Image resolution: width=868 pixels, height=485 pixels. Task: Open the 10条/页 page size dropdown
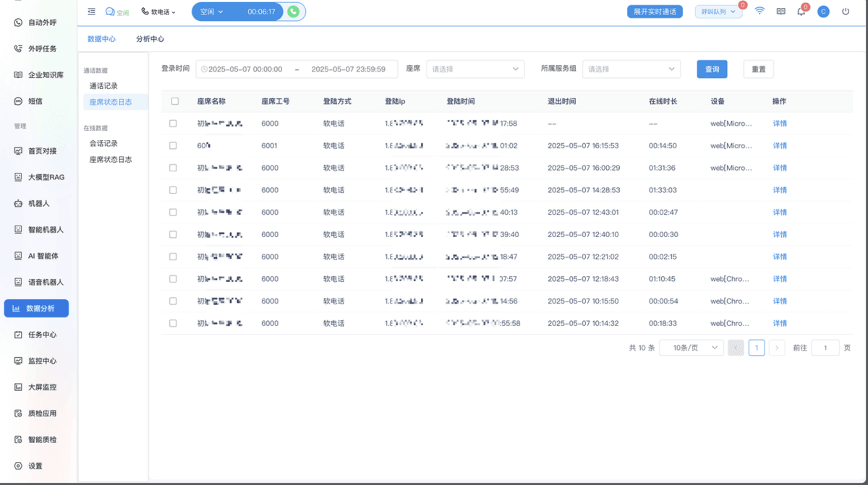pos(692,348)
